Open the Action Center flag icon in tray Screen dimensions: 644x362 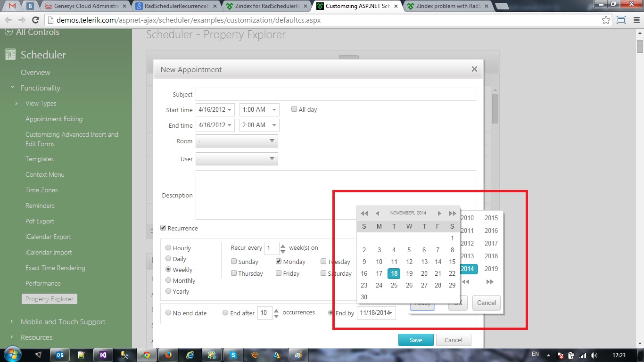coord(560,355)
